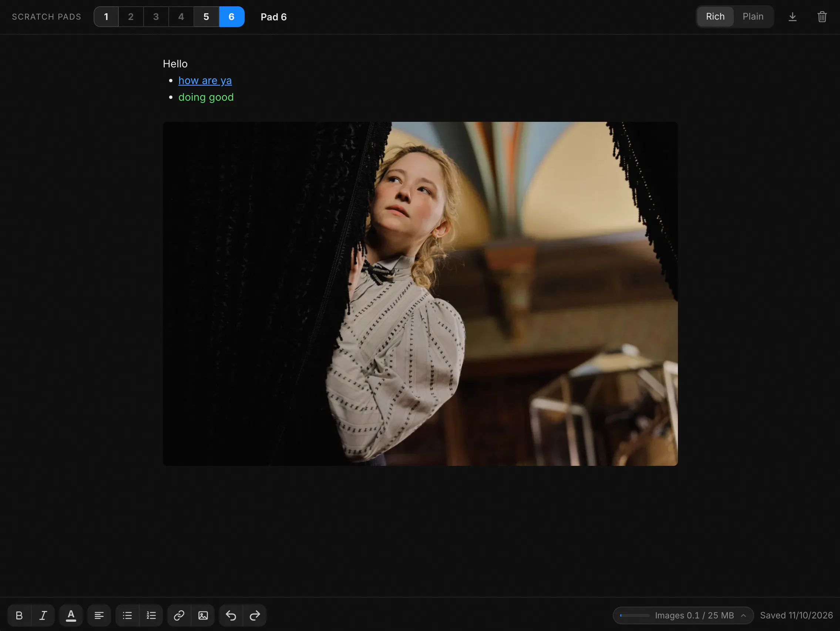840x631 pixels.
Task: Switch to Rich editing mode
Action: coord(715,17)
